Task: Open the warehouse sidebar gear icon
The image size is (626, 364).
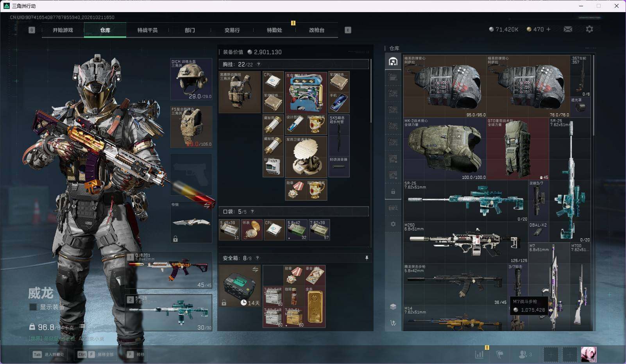Action: point(393,224)
